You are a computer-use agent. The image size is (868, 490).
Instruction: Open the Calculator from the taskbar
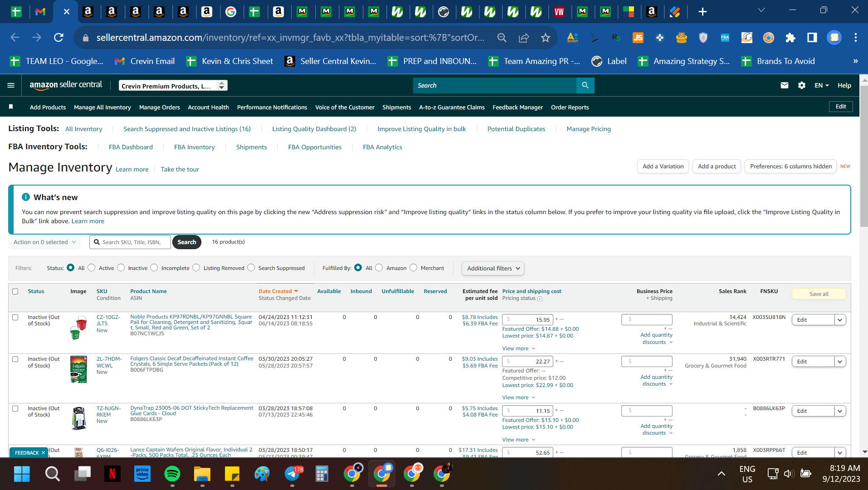(x=322, y=474)
